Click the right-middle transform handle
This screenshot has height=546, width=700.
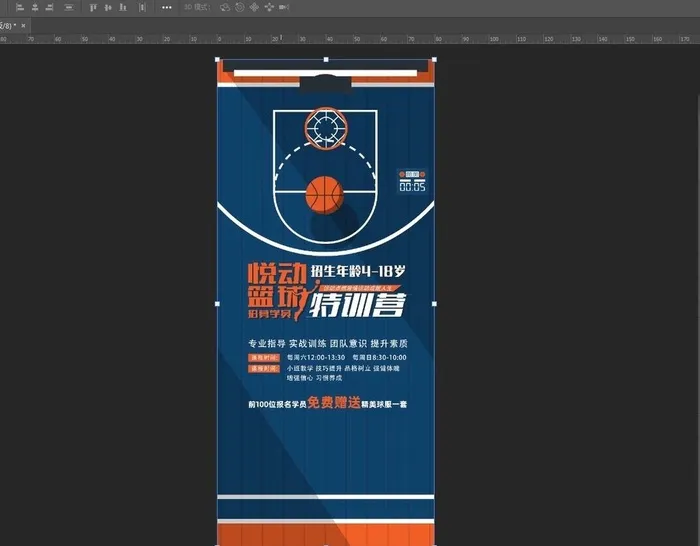pyautogui.click(x=434, y=303)
